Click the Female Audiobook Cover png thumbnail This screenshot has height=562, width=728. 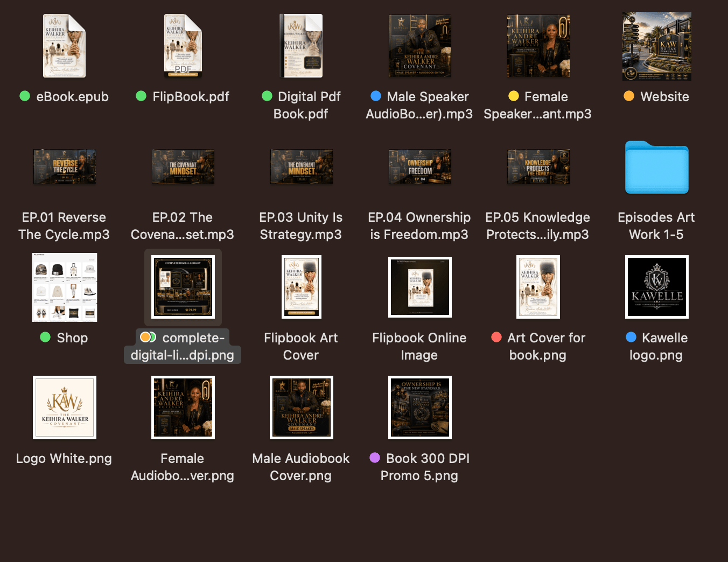(x=183, y=408)
